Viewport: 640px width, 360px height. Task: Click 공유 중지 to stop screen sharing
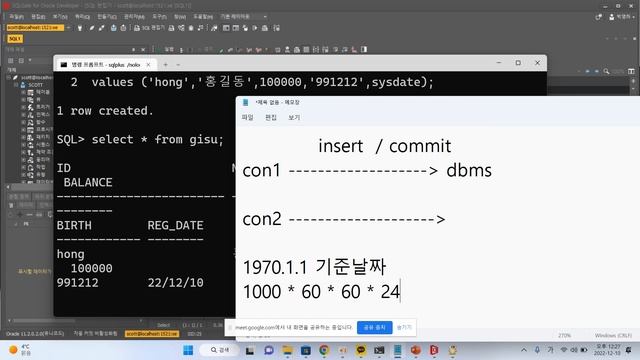[x=374, y=327]
